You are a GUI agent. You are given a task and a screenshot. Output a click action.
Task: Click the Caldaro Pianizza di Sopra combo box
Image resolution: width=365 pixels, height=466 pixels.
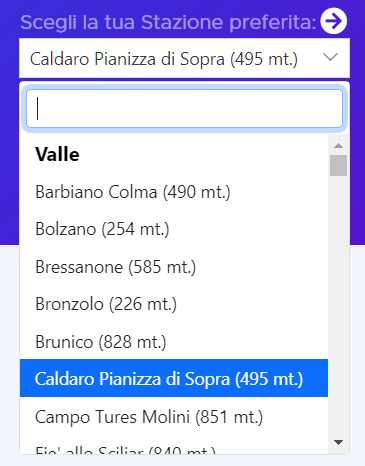[x=184, y=58]
